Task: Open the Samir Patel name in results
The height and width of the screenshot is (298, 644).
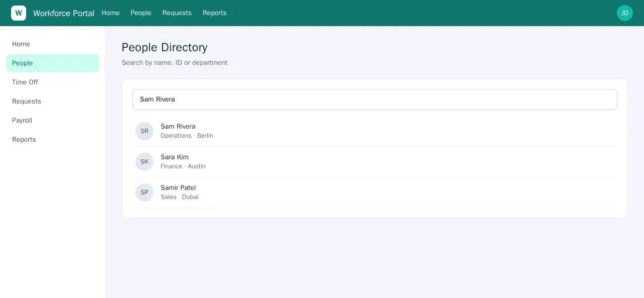Action: pos(178,188)
